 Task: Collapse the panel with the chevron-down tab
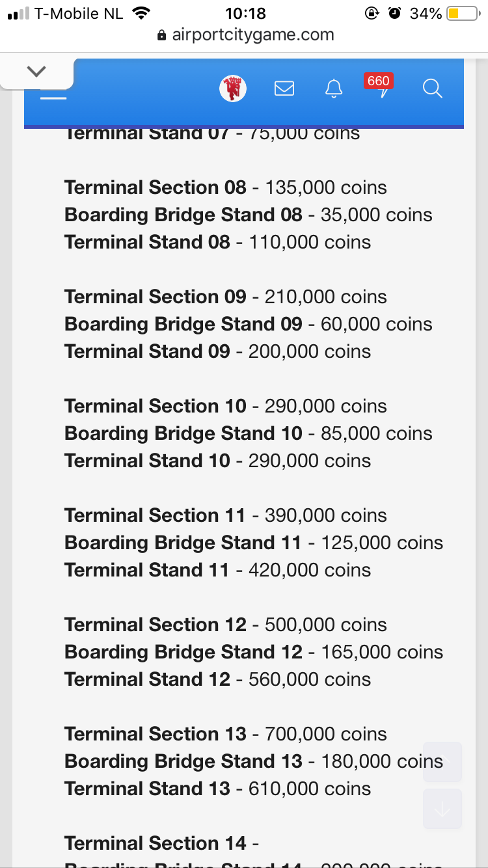(37, 71)
